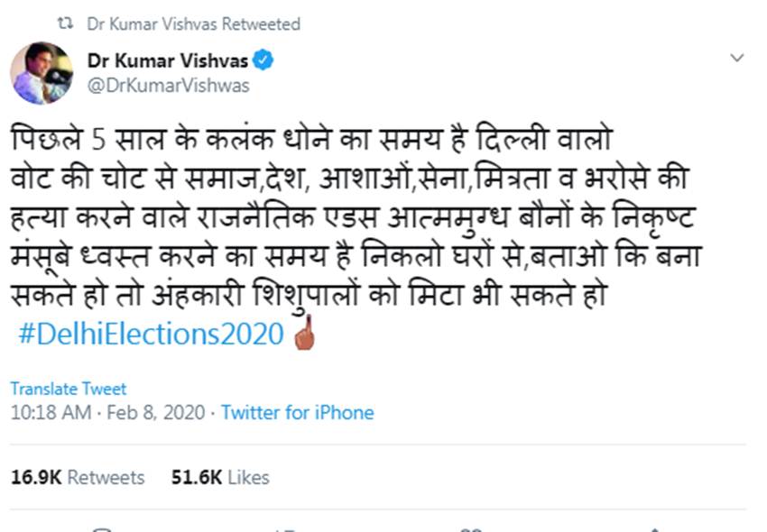767x532 pixels.
Task: Click the blue verified badge icon
Action: pos(263,60)
